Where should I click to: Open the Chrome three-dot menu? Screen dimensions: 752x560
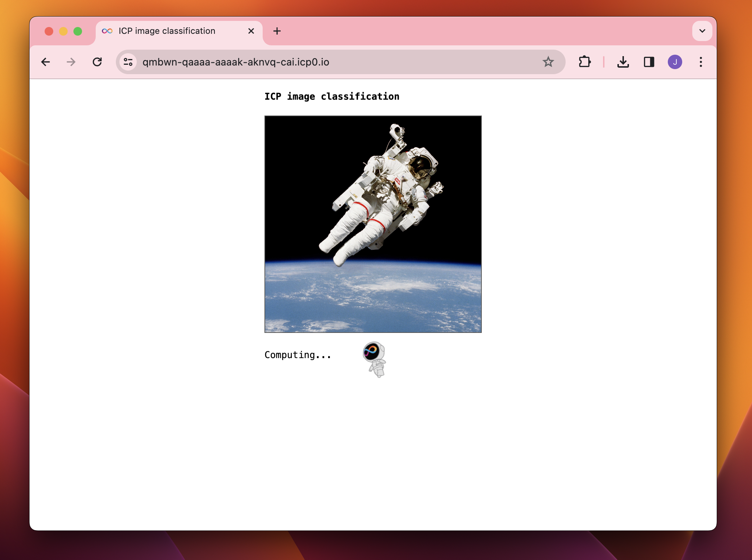[x=701, y=62]
